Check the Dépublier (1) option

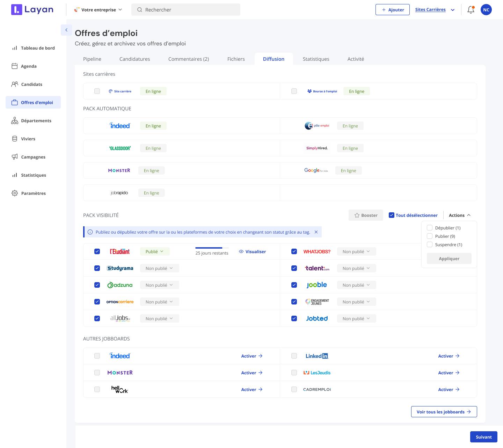pyautogui.click(x=430, y=228)
